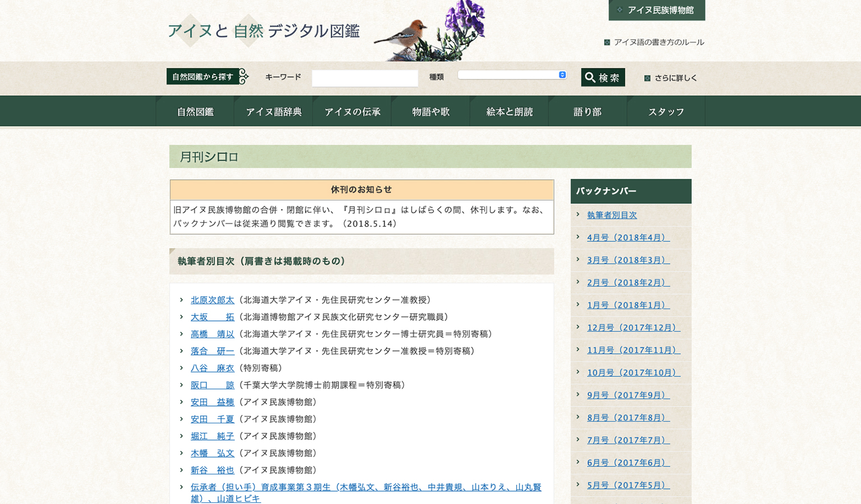This screenshot has width=861, height=504.
Task: Click the square icon before アイヌ語の書き方のルール
Action: [607, 42]
